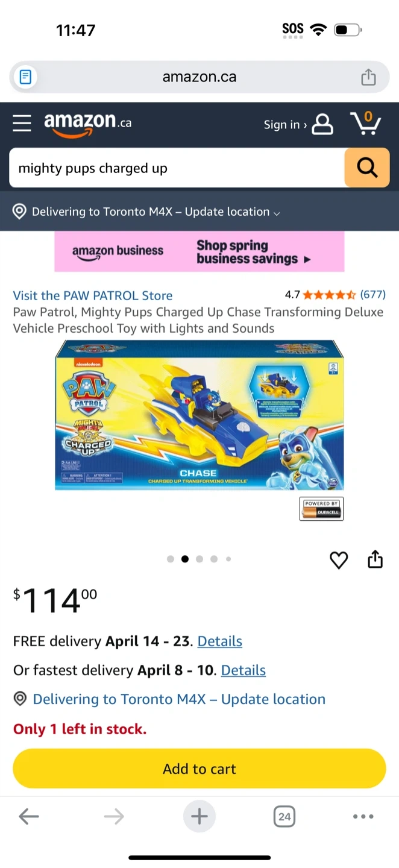This screenshot has height=868, width=399.
Task: Visit the PAW PATROL Store link
Action: (93, 295)
